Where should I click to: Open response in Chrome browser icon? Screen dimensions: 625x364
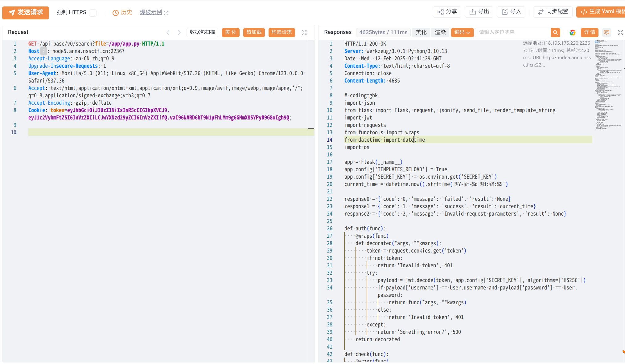pos(572,33)
